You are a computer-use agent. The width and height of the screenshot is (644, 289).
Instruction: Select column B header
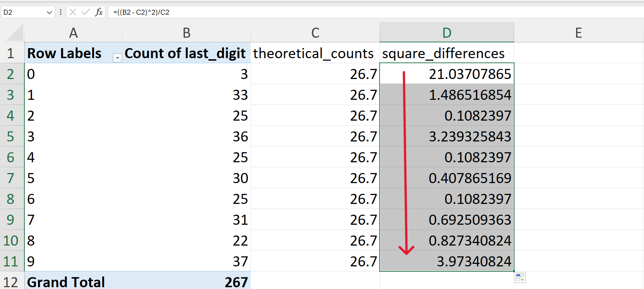coord(186,33)
